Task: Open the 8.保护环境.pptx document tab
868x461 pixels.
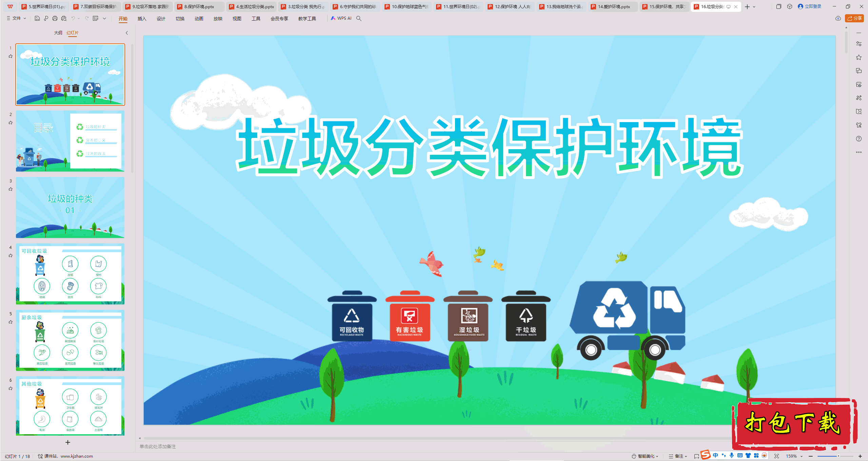Action: pyautogui.click(x=199, y=6)
